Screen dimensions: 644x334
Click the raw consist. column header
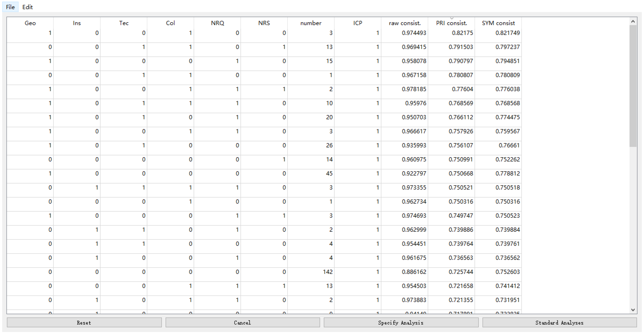(x=405, y=23)
